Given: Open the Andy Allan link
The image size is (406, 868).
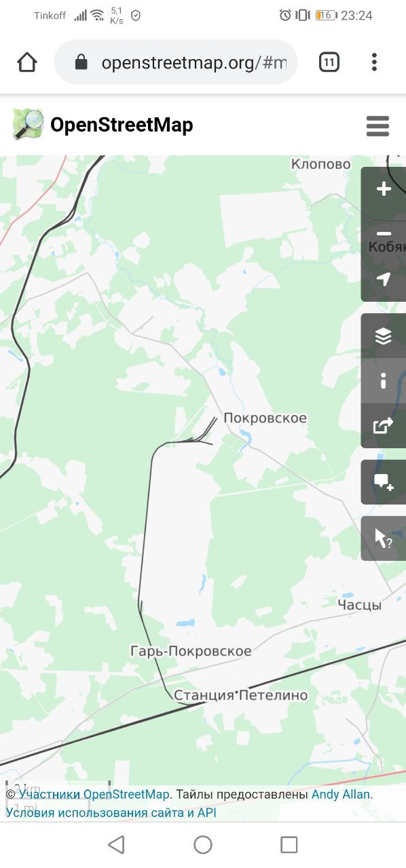Looking at the screenshot, I should pyautogui.click(x=341, y=794).
